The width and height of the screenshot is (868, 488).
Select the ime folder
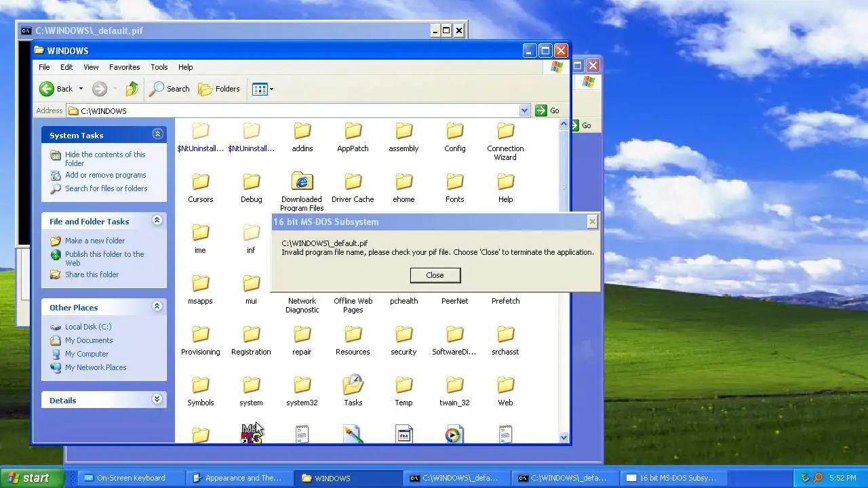[200, 239]
